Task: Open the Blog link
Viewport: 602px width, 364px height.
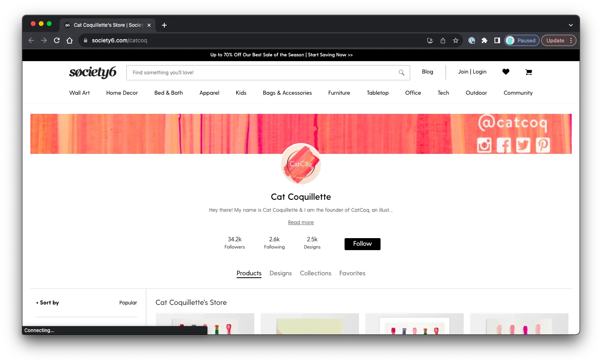Action: (427, 72)
